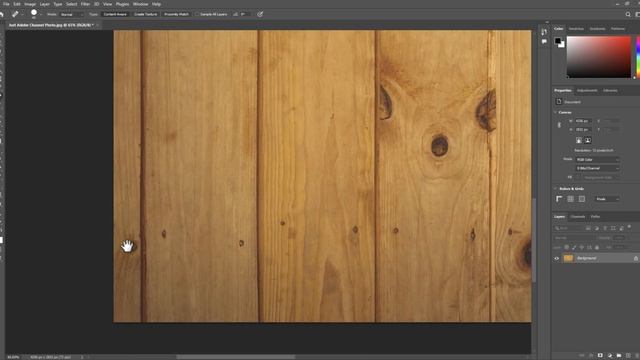Toggle the link width and height icon
The width and height of the screenshot is (640, 360).
tap(559, 125)
